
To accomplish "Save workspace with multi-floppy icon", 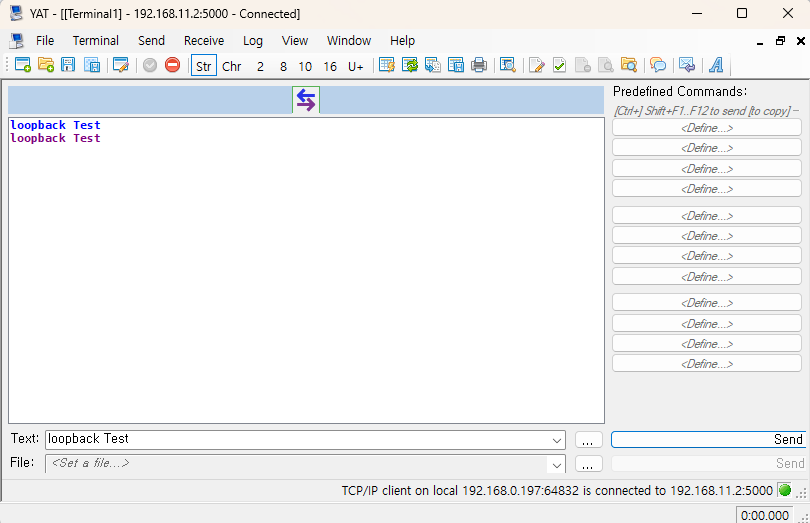I will point(92,65).
